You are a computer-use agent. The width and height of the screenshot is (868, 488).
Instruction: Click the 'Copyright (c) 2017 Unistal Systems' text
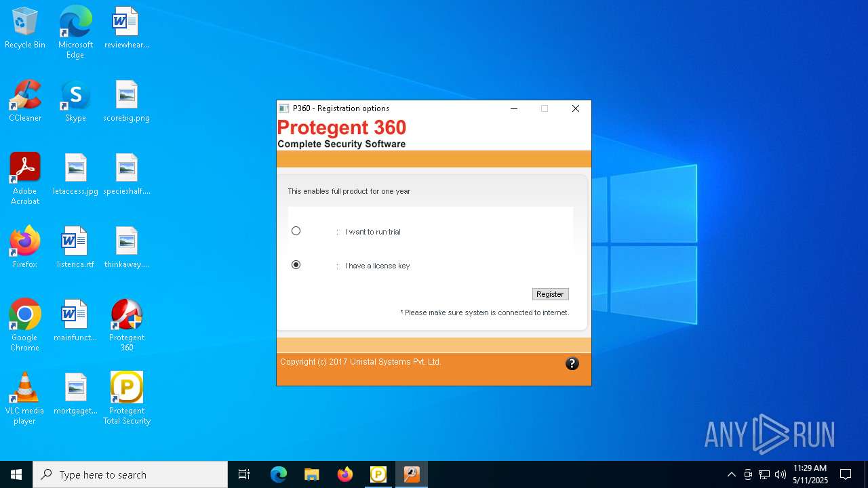pos(361,362)
